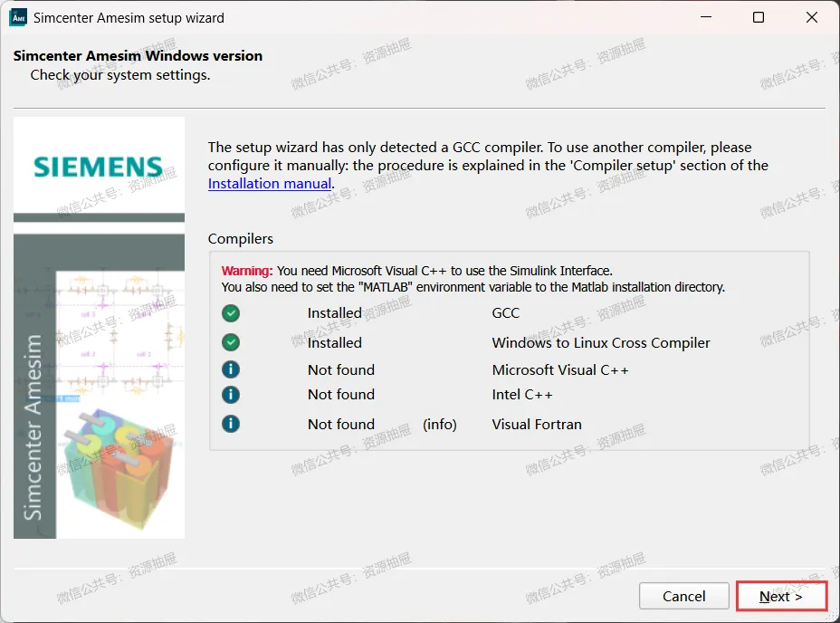This screenshot has width=840, height=623.
Task: Click info icon for Microsoft Visual C++
Action: click(x=231, y=369)
